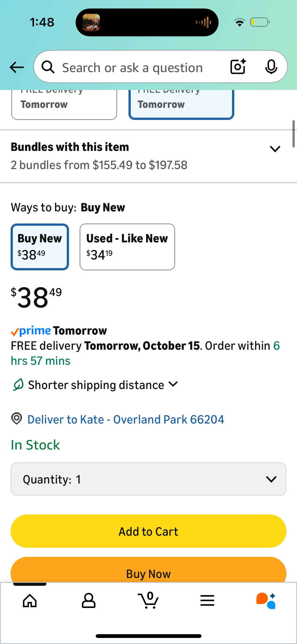Open the Quantity dropdown
Screen dimensions: 297x644
tap(148, 479)
